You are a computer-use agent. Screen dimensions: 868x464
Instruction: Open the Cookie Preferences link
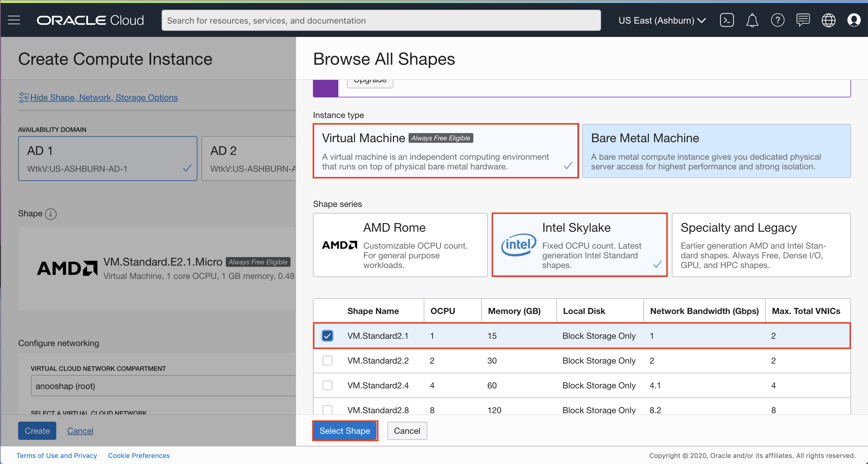click(x=139, y=456)
